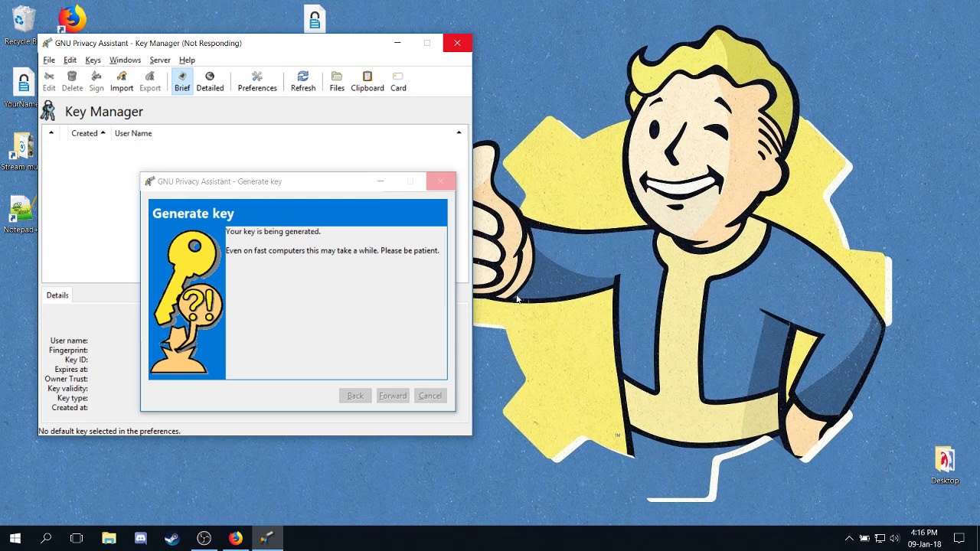Switch to Detailed view mode
This screenshot has width=980, height=551.
pyautogui.click(x=210, y=81)
